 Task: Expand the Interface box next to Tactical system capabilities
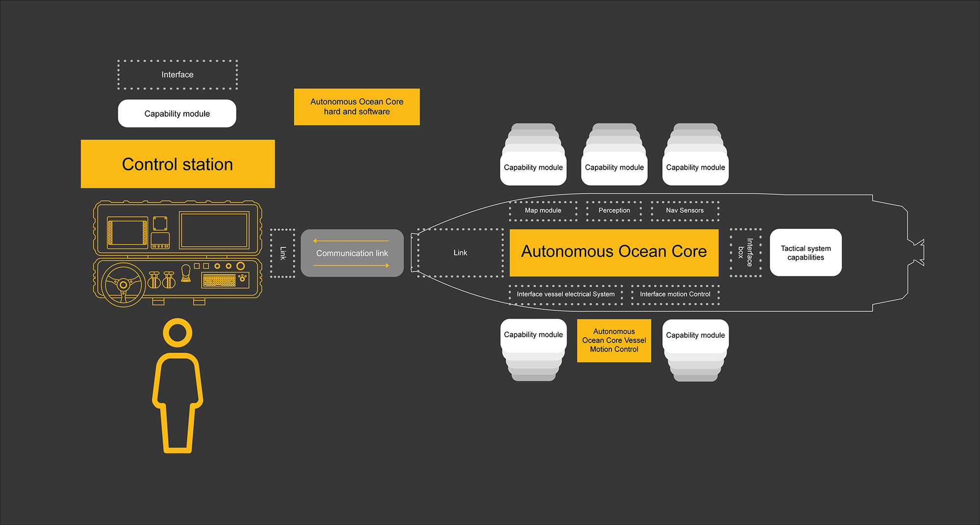pyautogui.click(x=745, y=252)
